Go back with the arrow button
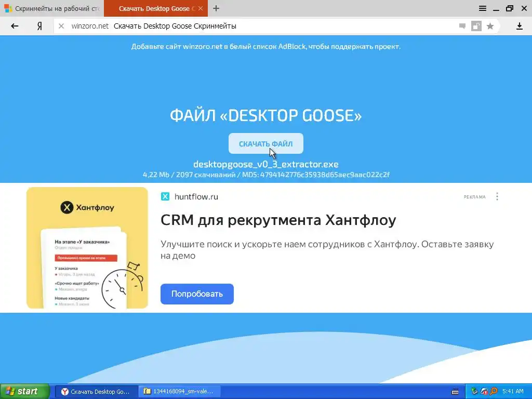 pos(15,26)
